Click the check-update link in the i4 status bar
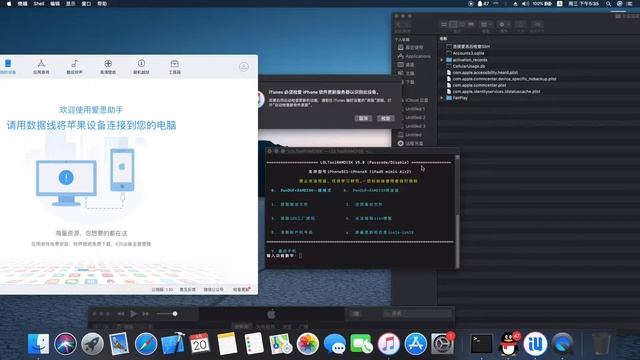Image resolution: width=640 pixels, height=360 pixels. 241,289
